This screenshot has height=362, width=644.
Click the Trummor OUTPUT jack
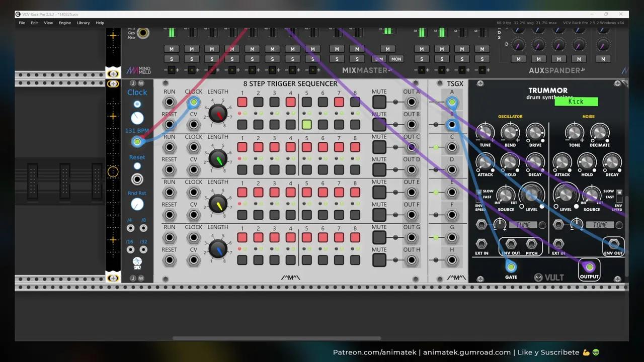point(589,266)
